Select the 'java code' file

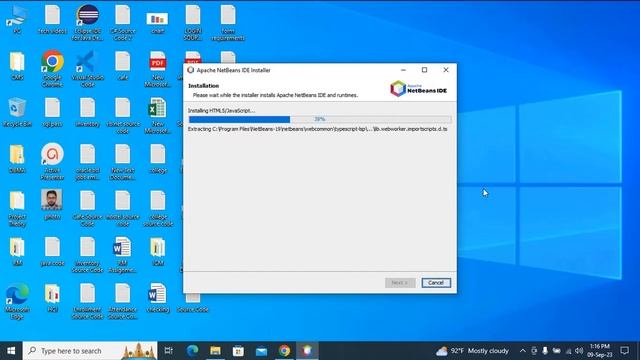[52, 251]
